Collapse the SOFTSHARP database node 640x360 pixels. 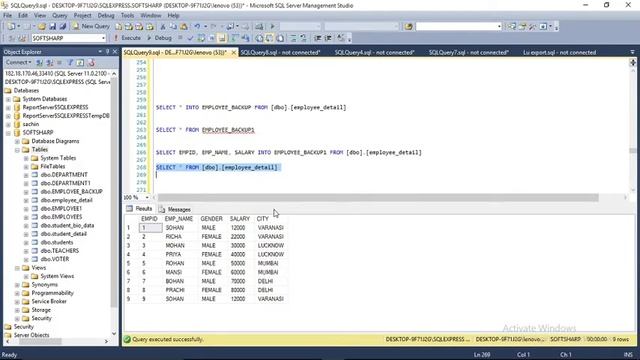tap(8, 133)
